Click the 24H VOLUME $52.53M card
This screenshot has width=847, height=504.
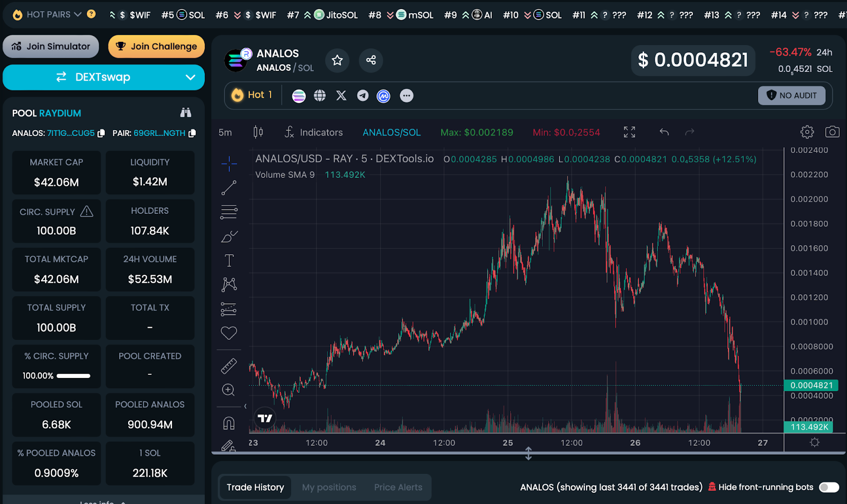150,269
